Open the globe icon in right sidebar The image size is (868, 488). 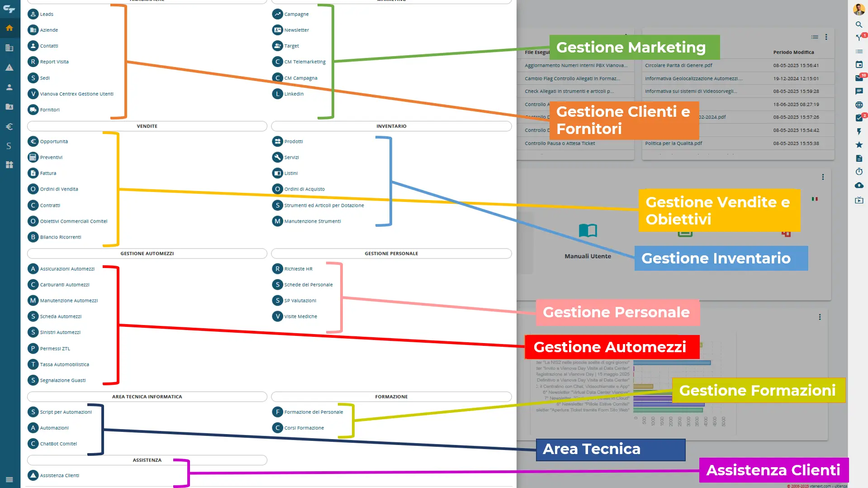(x=859, y=105)
